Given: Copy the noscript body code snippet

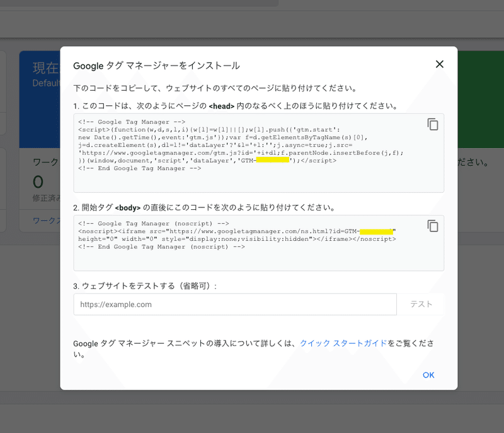Looking at the screenshot, I should (x=433, y=226).
